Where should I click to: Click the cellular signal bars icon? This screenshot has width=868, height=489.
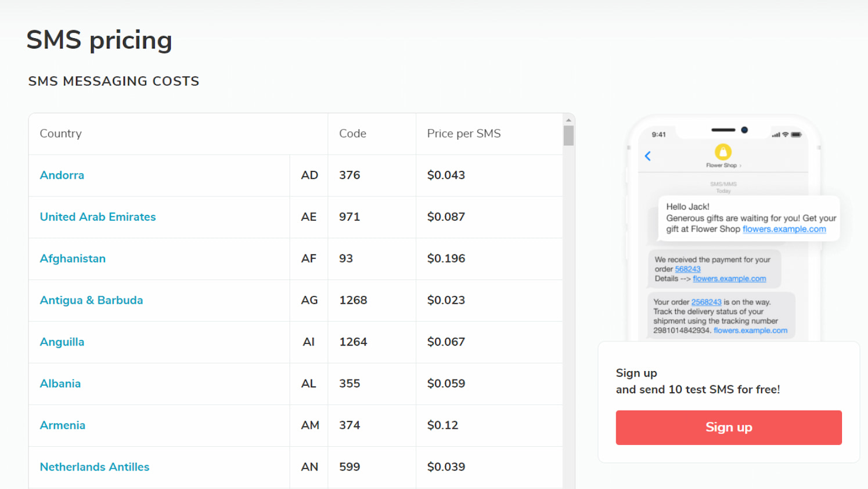click(x=776, y=135)
